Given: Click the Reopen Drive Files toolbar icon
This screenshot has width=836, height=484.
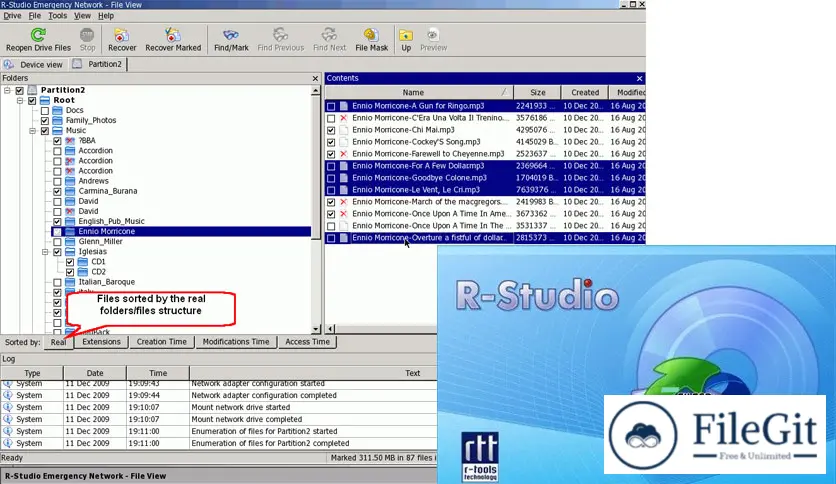Looking at the screenshot, I should pyautogui.click(x=38, y=35).
